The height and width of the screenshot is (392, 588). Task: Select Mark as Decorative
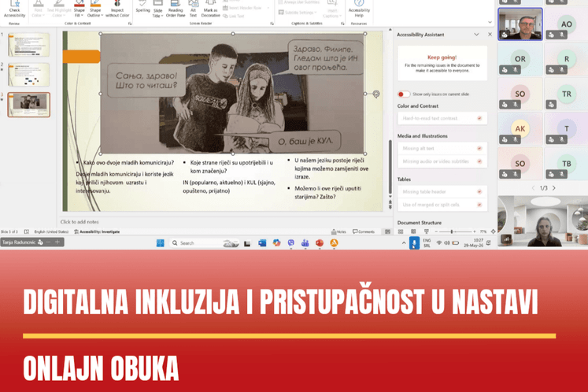[x=210, y=9]
